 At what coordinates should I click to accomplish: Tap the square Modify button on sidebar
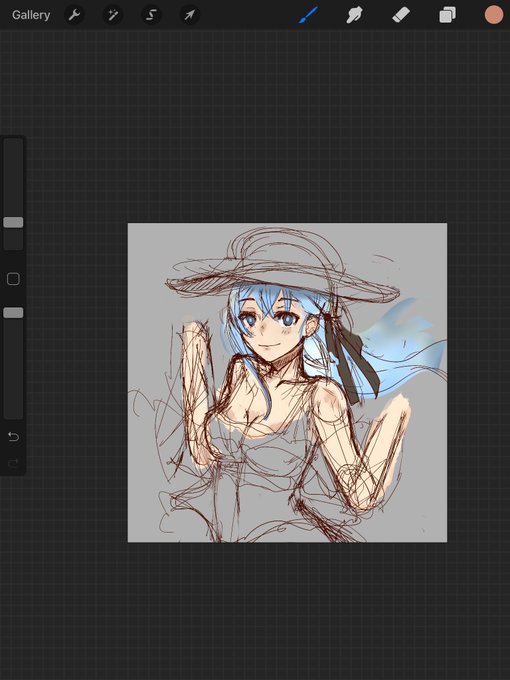[13, 279]
